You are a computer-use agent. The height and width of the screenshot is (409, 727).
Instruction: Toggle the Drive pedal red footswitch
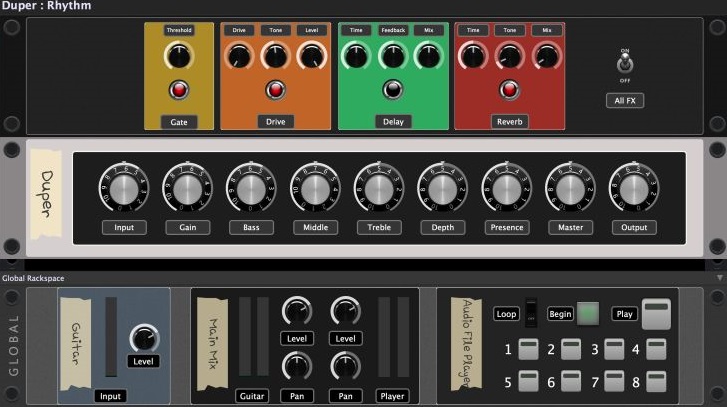[x=275, y=90]
